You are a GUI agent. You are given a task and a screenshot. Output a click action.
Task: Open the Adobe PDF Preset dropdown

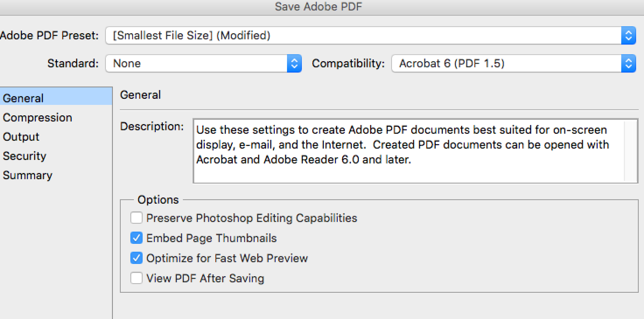pyautogui.click(x=363, y=35)
